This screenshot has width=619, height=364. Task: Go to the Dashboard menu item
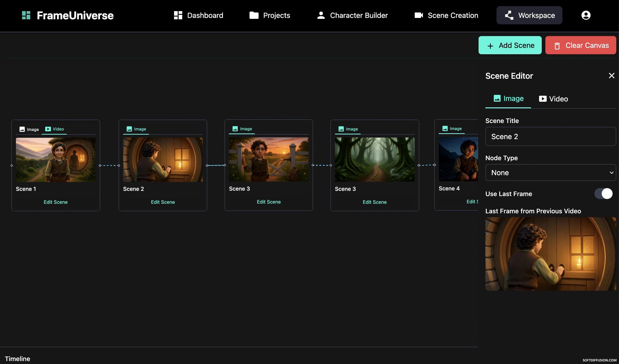(198, 15)
